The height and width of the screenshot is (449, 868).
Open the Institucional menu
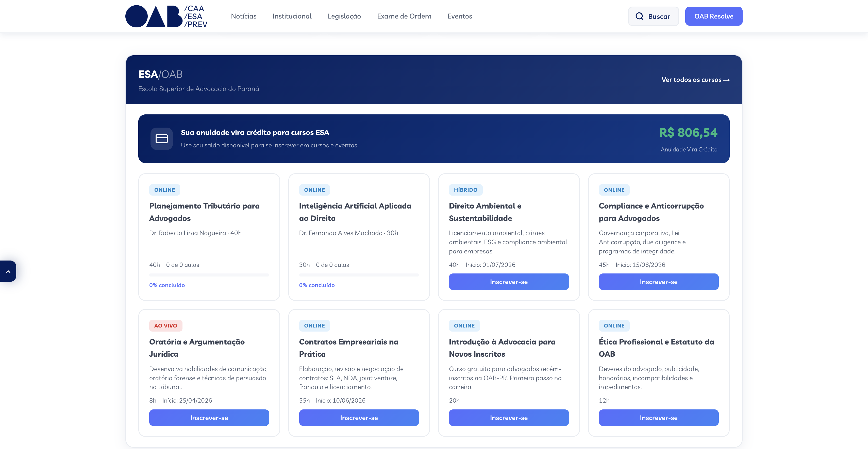pos(292,16)
